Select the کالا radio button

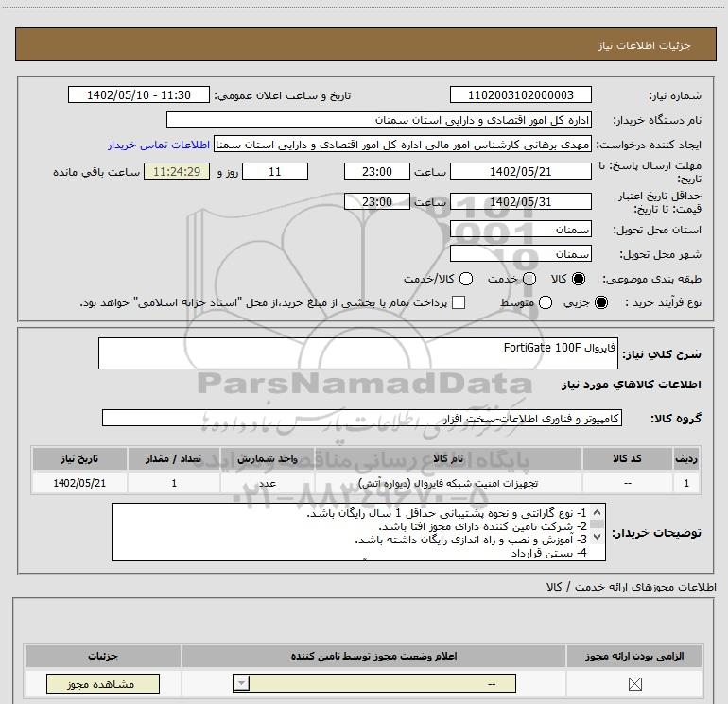[x=579, y=279]
